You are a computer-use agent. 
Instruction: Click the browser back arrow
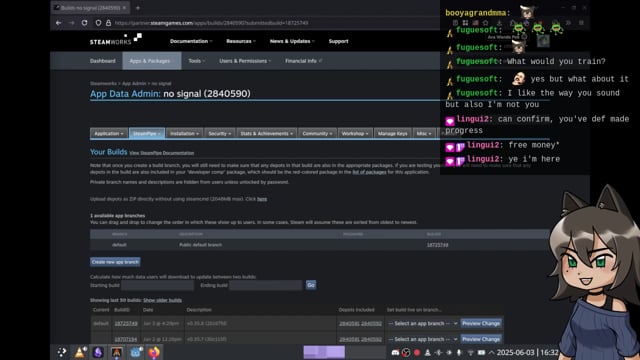coord(58,23)
